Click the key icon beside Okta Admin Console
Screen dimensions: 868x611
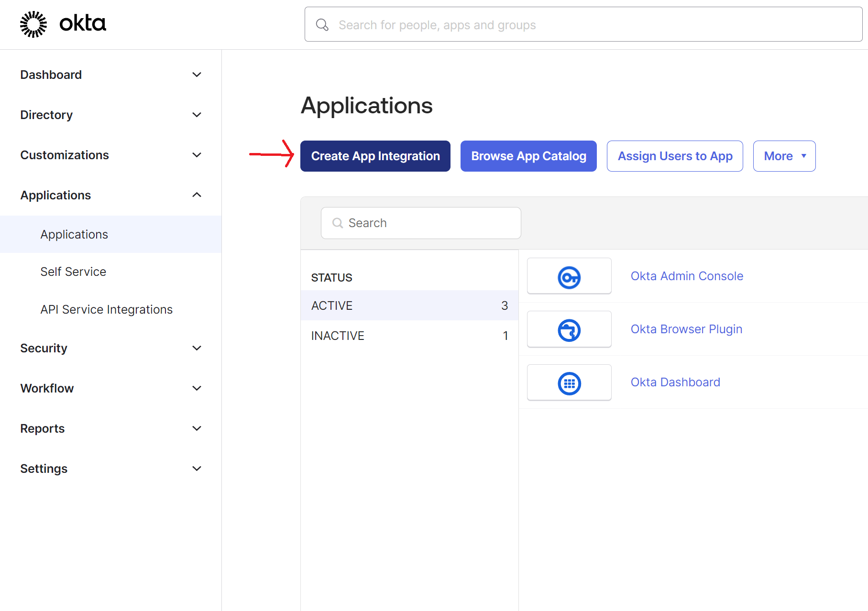(569, 276)
